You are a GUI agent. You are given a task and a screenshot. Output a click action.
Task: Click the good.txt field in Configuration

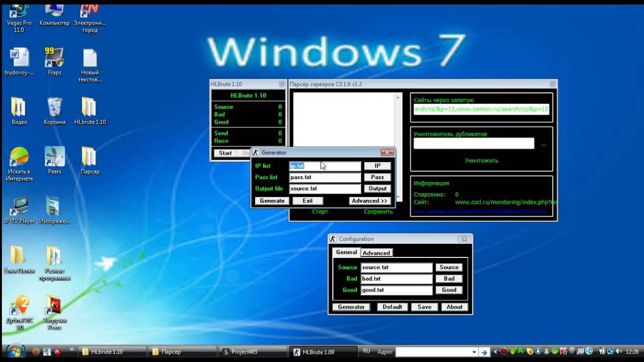pyautogui.click(x=396, y=290)
